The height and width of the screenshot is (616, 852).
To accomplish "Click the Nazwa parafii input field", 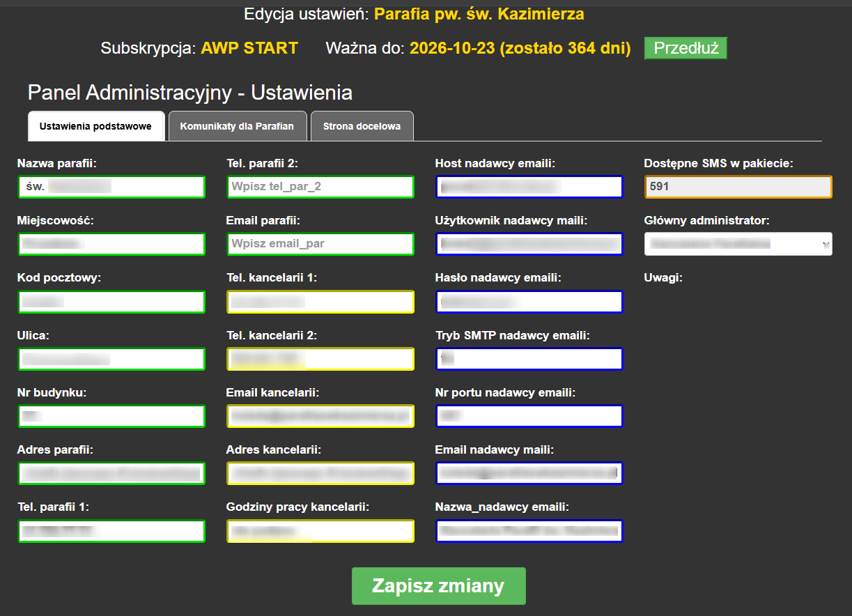I will 111,187.
